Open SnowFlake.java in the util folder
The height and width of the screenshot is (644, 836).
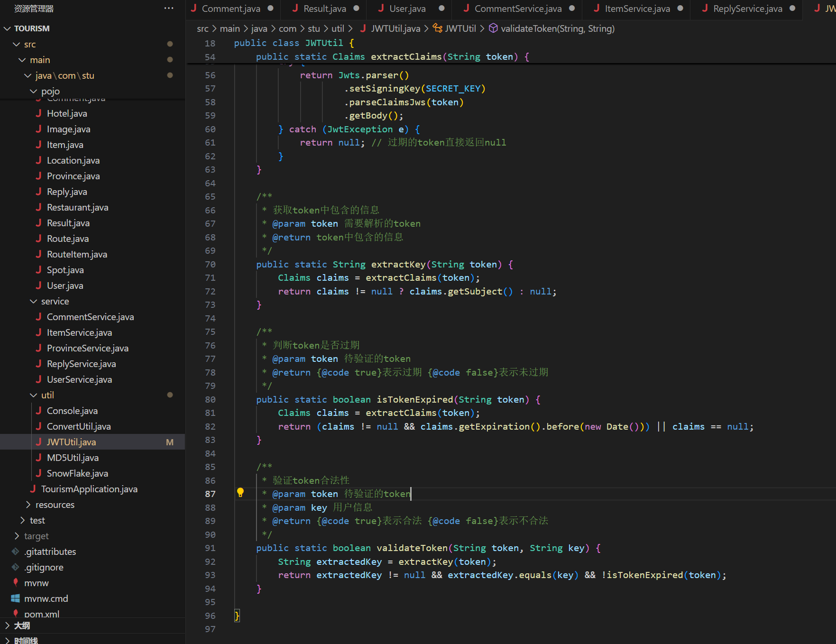(77, 473)
